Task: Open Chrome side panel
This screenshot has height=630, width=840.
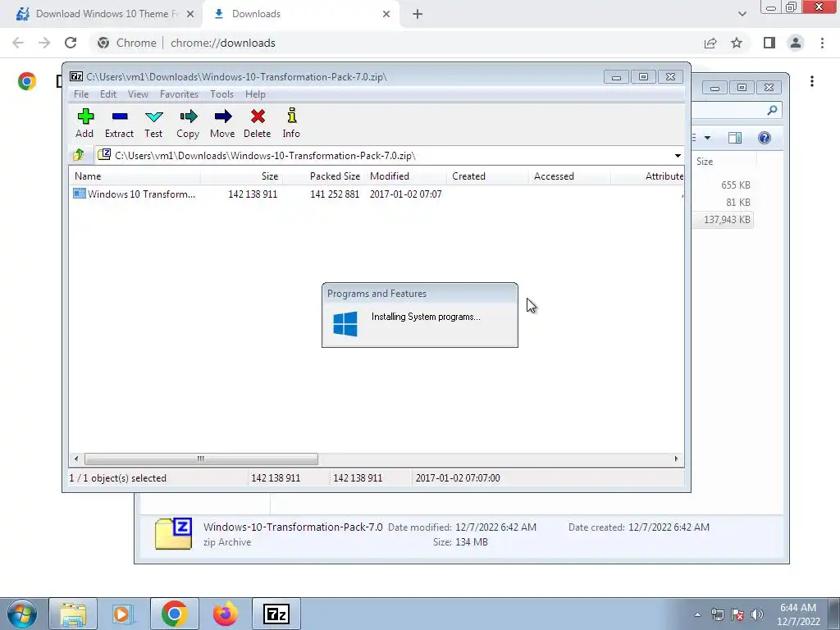Action: [x=769, y=43]
